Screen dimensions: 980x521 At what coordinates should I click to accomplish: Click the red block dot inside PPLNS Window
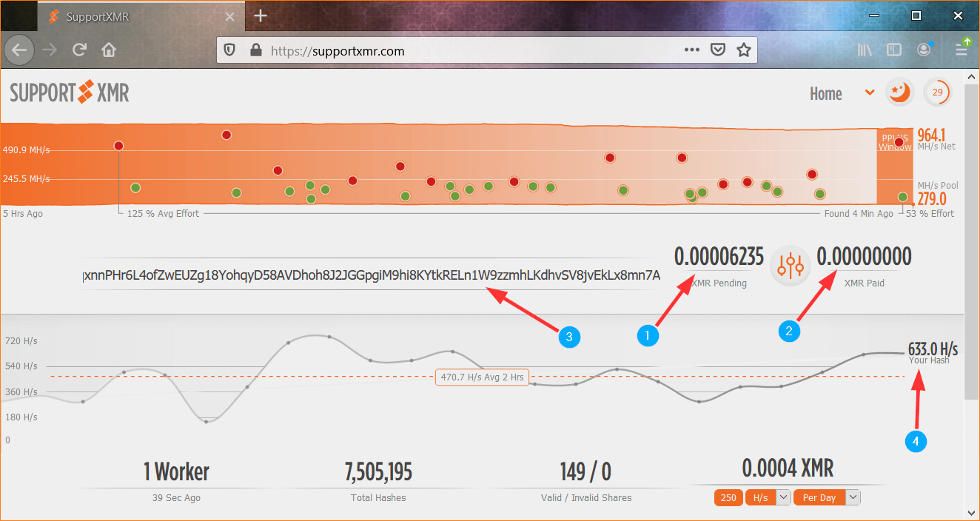tap(899, 142)
